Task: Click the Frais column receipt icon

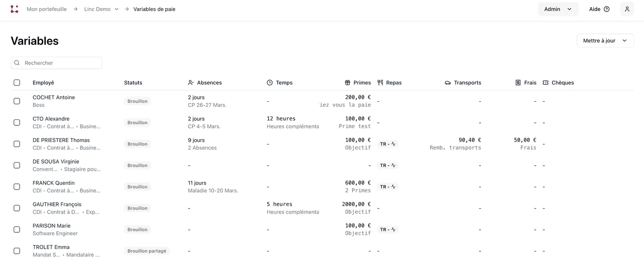Action: pos(518,83)
